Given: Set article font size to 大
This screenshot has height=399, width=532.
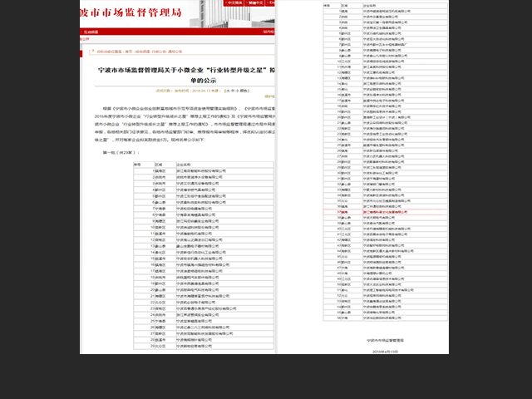Looking at the screenshot, I should tap(228, 91).
